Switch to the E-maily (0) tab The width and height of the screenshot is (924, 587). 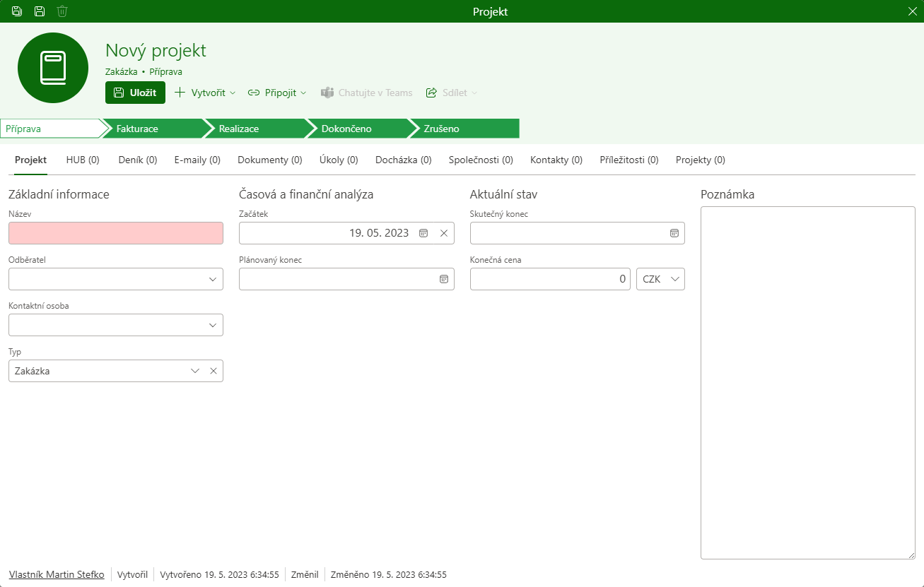click(197, 160)
